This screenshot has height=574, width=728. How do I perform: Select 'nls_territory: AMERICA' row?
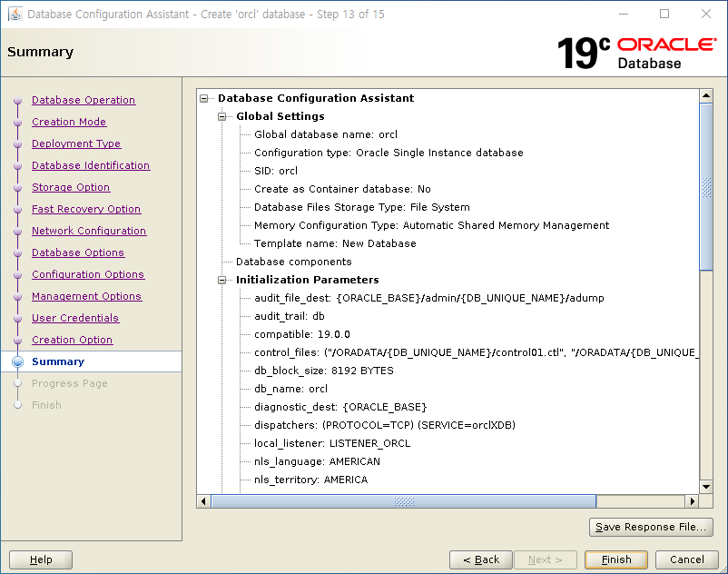(310, 480)
